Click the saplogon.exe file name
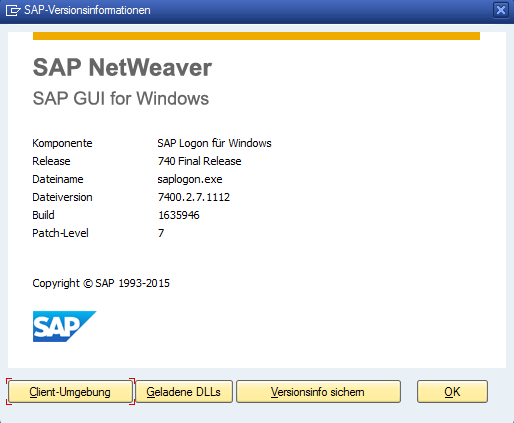The image size is (514, 423). [190, 179]
